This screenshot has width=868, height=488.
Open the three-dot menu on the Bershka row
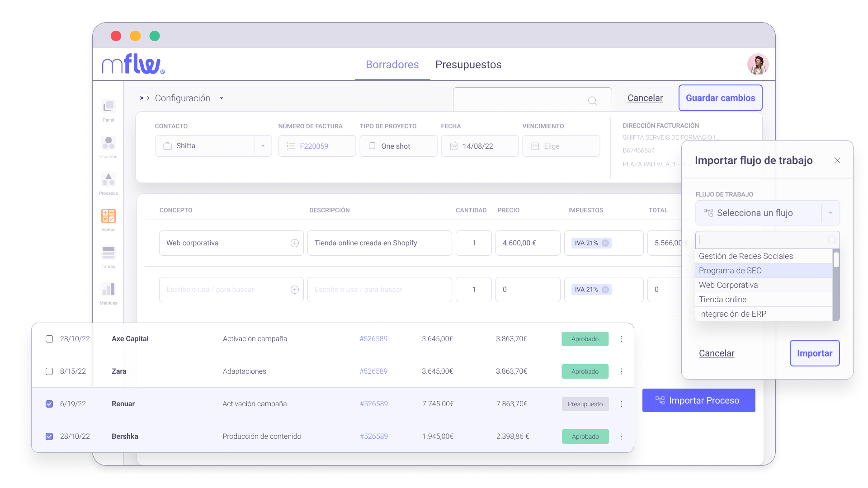point(621,436)
